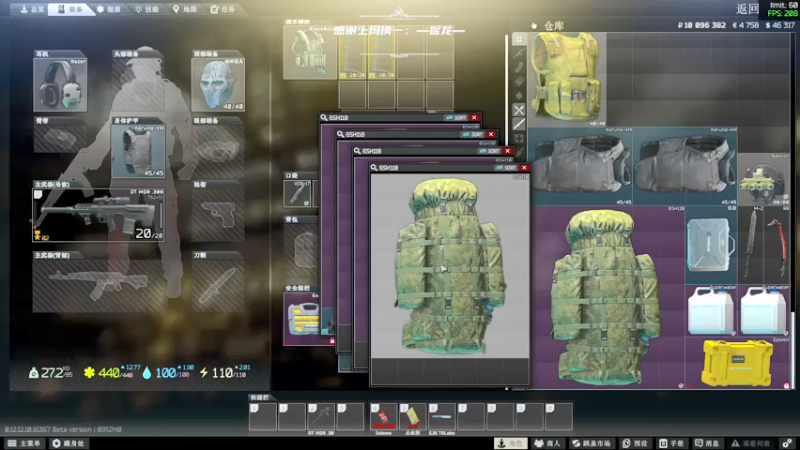Select the yellow Epsilon container

pyautogui.click(x=738, y=363)
